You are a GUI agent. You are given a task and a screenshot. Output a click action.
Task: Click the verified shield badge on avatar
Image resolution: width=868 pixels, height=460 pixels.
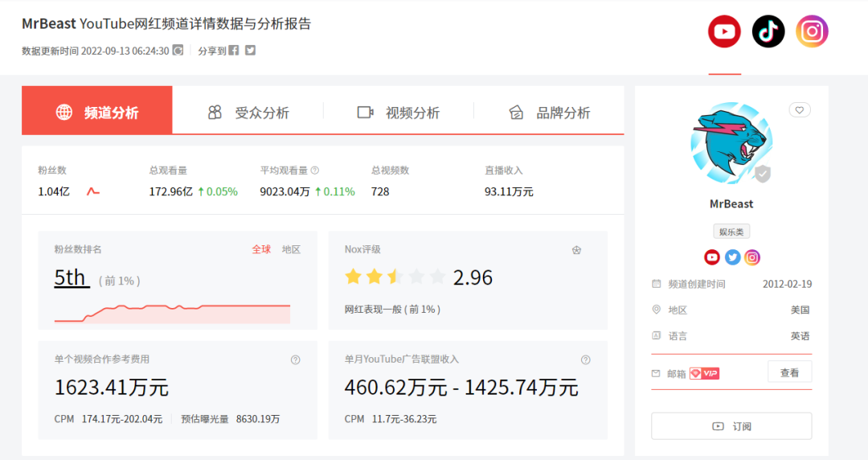pos(763,174)
